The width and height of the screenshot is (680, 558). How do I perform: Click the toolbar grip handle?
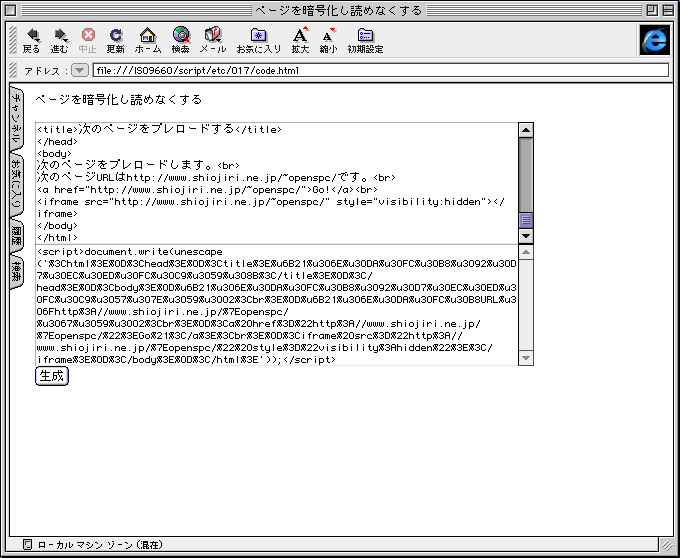point(13,40)
